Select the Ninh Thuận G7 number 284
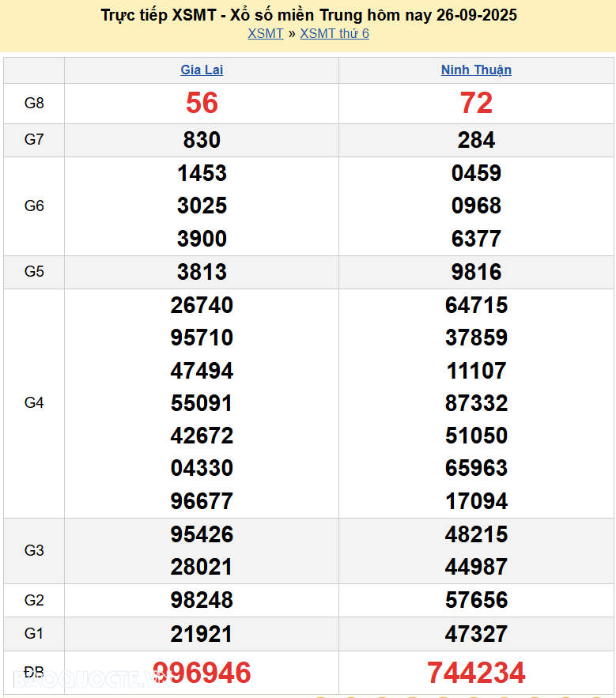The image size is (616, 698). [476, 140]
